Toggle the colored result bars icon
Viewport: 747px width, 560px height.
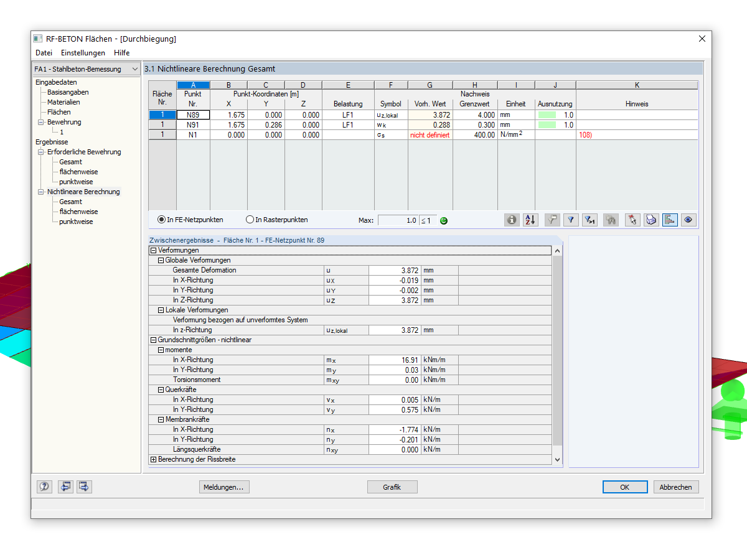point(670,220)
